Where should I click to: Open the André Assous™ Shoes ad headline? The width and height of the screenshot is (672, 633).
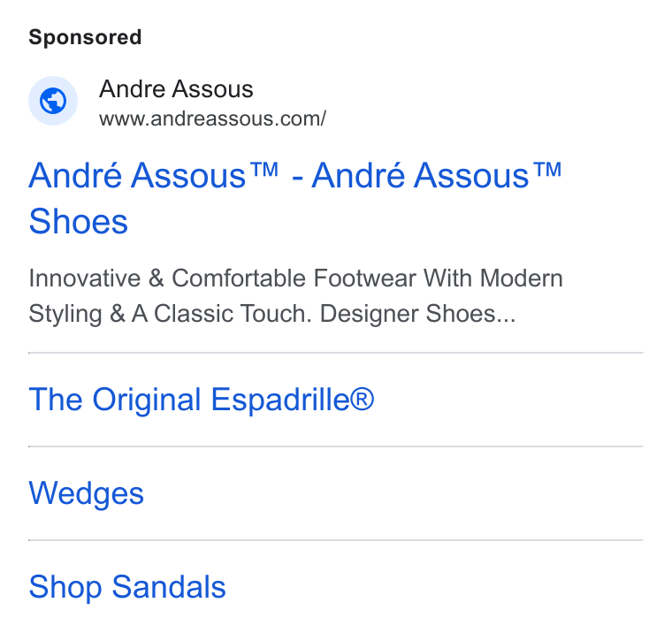coord(294,198)
